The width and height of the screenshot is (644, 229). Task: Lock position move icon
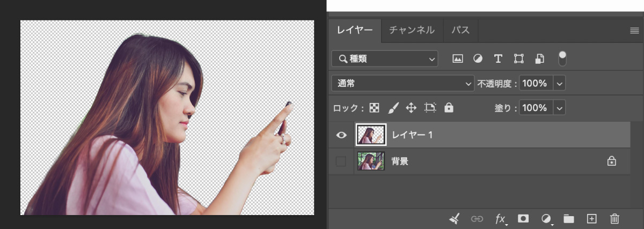coord(411,108)
